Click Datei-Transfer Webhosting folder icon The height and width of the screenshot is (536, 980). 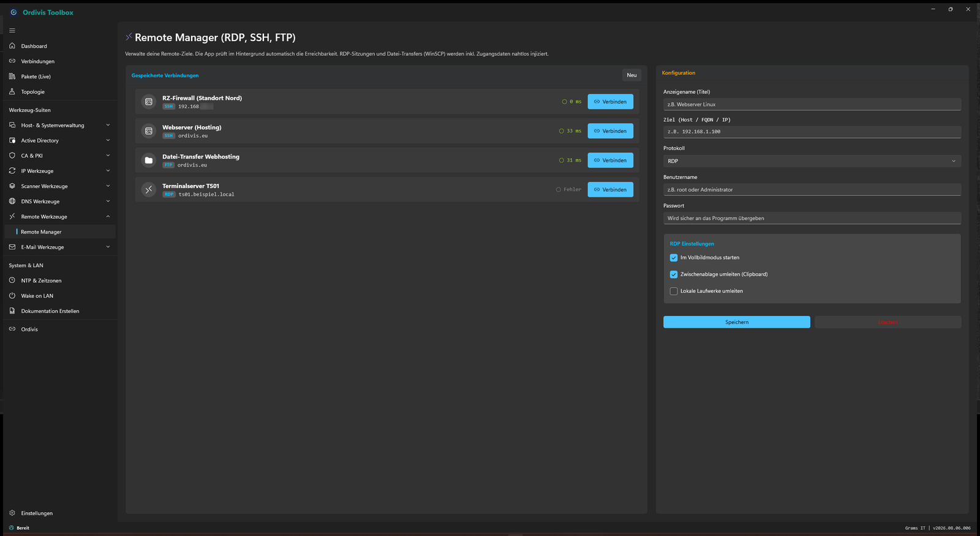point(149,160)
